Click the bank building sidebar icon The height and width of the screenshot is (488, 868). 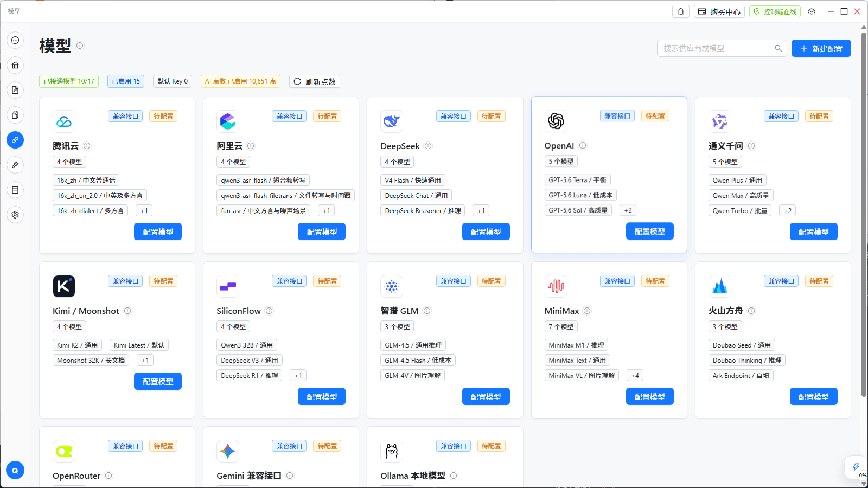click(x=15, y=65)
